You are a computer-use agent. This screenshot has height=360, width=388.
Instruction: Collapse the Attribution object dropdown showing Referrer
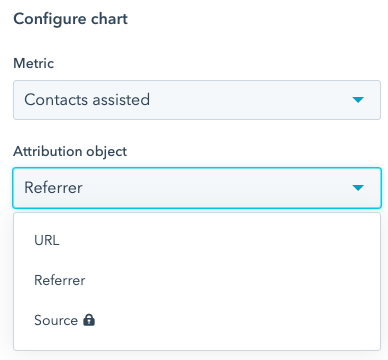pyautogui.click(x=197, y=188)
